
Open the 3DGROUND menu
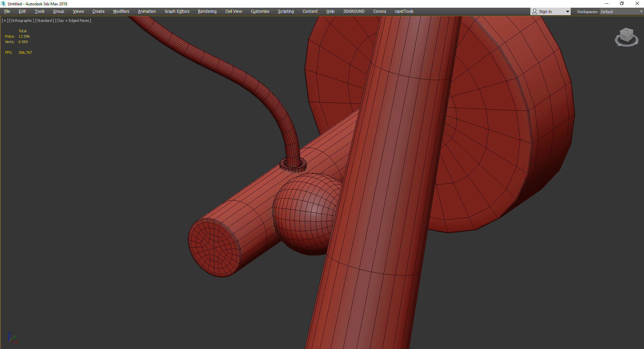354,11
